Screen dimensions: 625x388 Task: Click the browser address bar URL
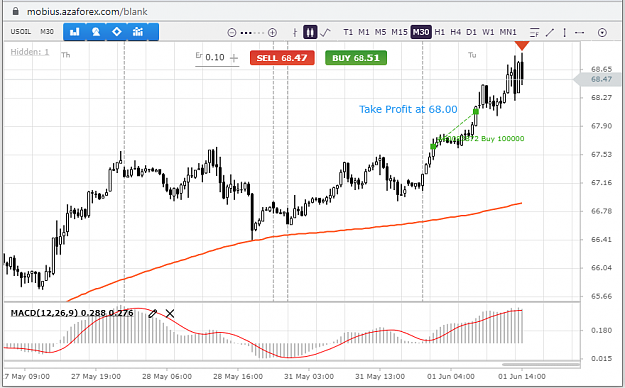pos(87,12)
